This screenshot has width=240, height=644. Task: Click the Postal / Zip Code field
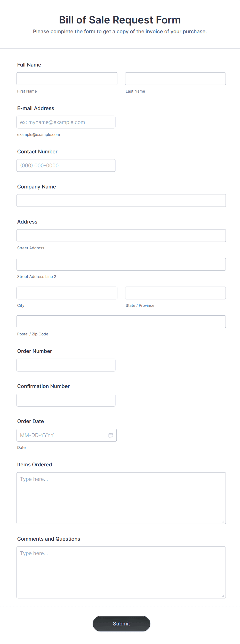[121, 321]
